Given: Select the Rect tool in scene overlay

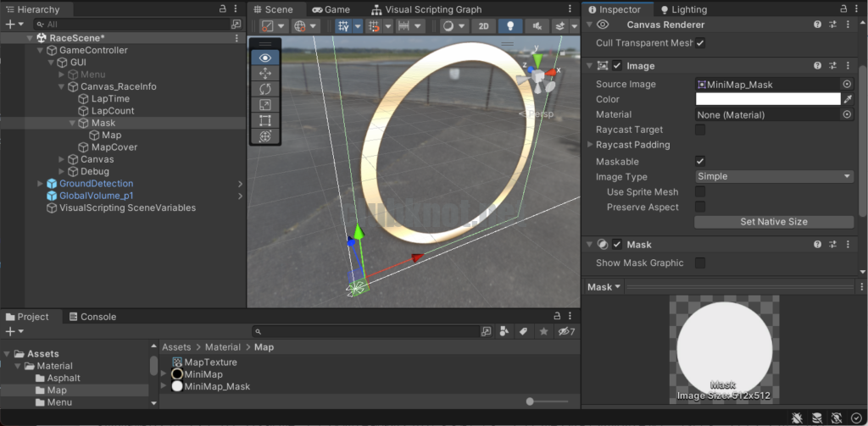Looking at the screenshot, I should click(265, 120).
